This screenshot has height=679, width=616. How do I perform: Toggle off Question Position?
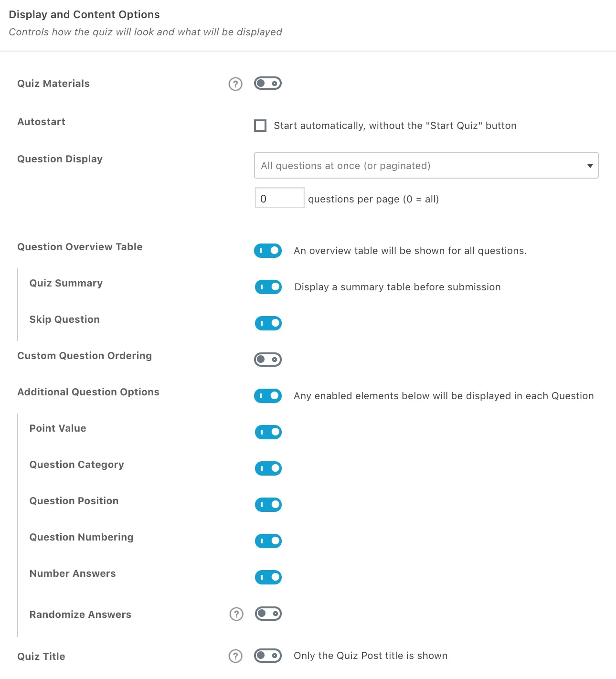268,505
